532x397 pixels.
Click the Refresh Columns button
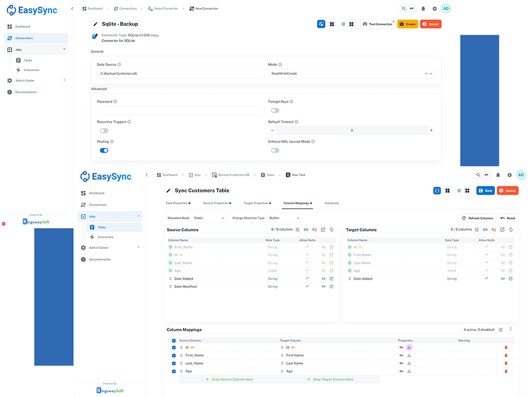tap(478, 218)
